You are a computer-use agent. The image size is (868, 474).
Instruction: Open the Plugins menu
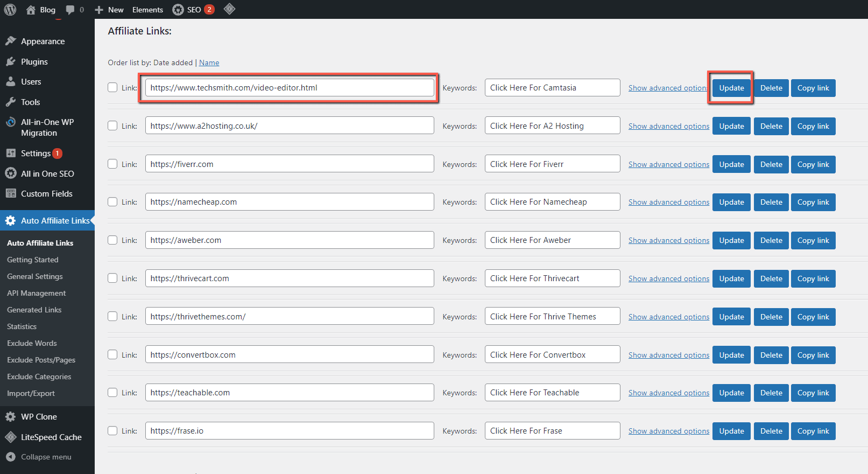click(34, 62)
